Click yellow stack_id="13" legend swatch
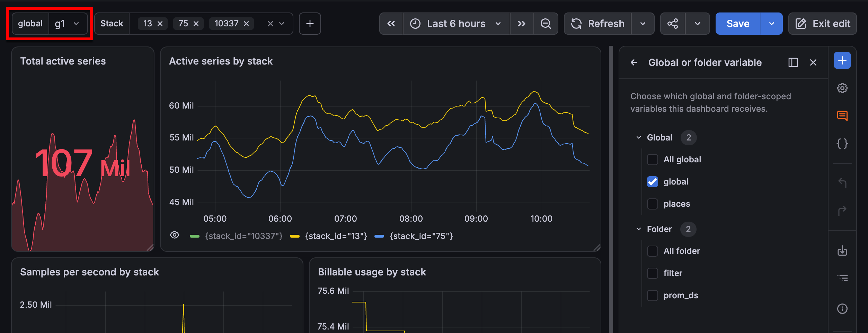The image size is (868, 333). [295, 236]
